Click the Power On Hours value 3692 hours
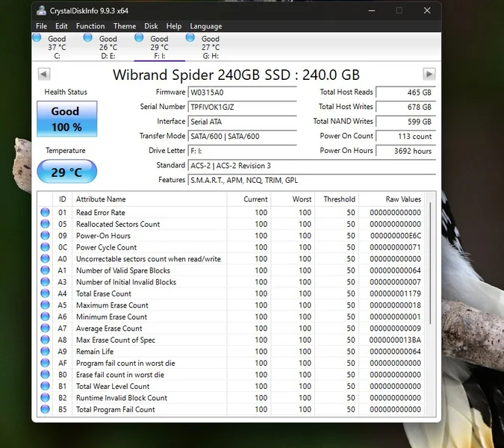The width and height of the screenshot is (504, 448). click(405, 151)
